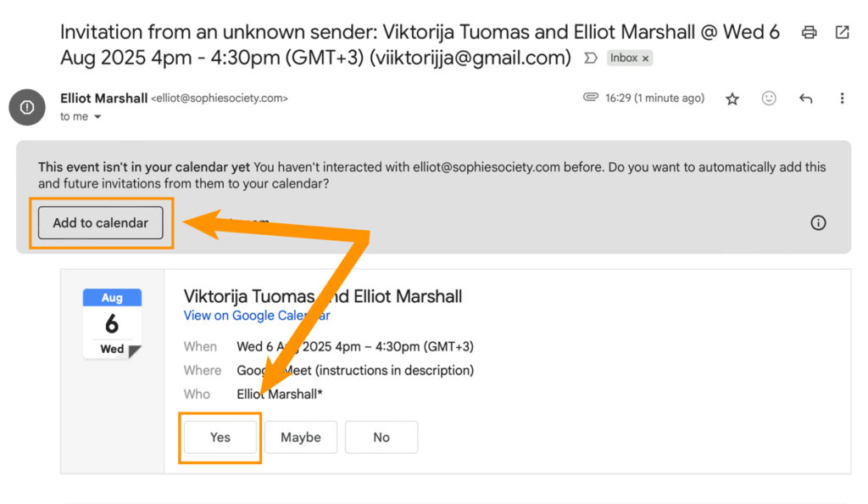This screenshot has height=504, width=868.
Task: Click the info icon in the gray banner
Action: (818, 223)
